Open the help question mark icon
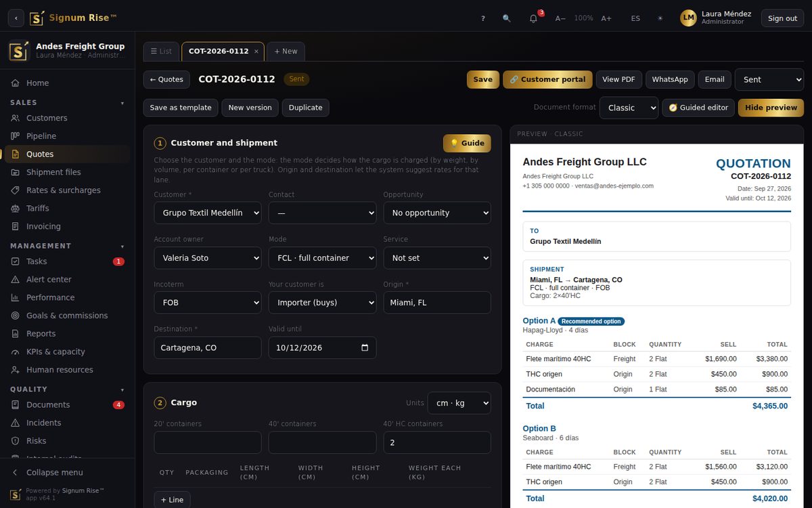The height and width of the screenshot is (508, 812). coord(483,18)
